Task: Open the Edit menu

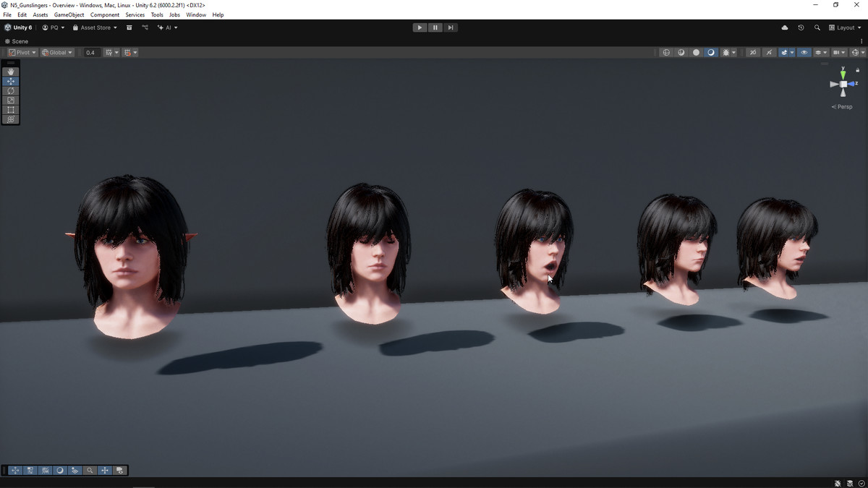Action: coord(22,14)
